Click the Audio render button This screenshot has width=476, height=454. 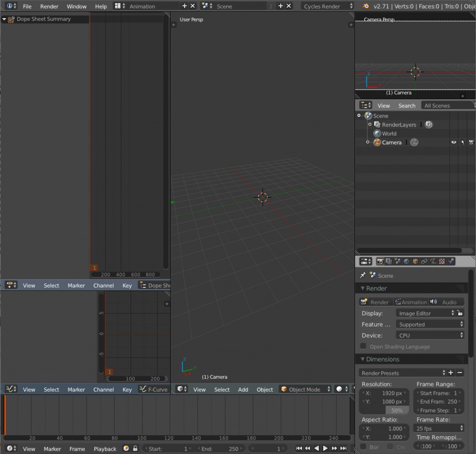click(x=448, y=301)
